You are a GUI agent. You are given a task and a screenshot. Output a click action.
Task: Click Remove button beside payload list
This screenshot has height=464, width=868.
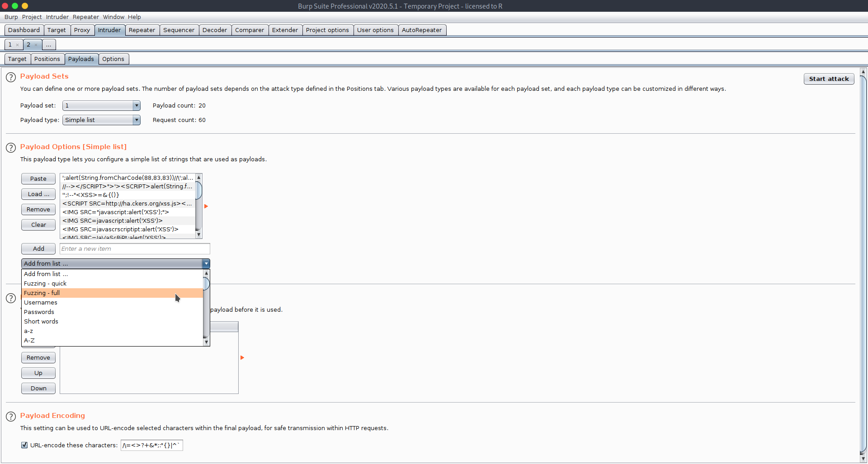pos(38,209)
